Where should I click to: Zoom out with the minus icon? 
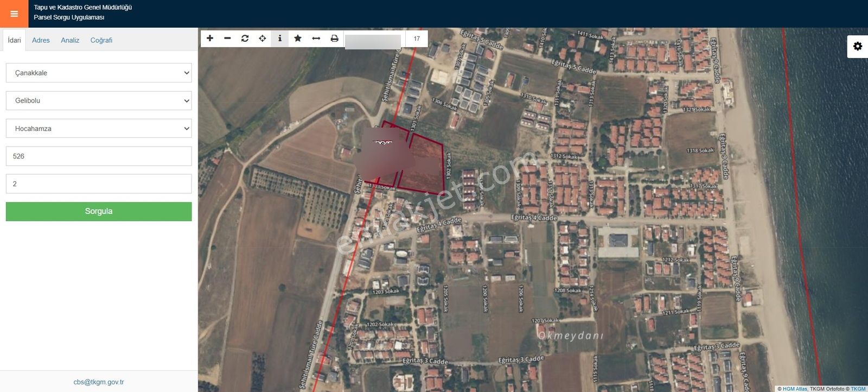pos(227,39)
